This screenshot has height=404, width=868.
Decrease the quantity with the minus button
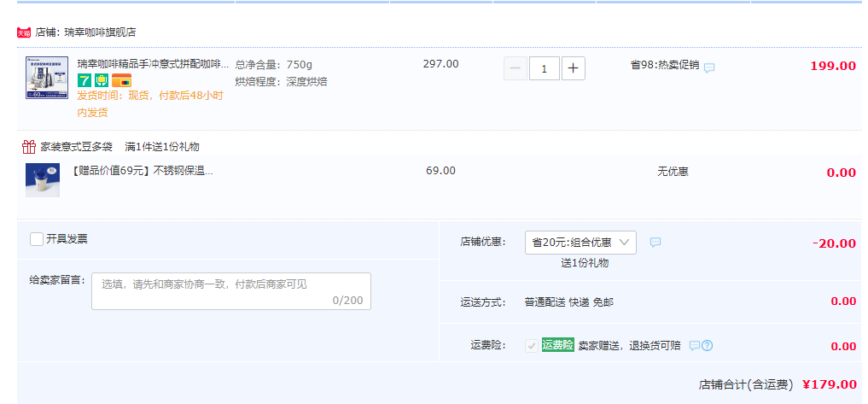click(516, 68)
